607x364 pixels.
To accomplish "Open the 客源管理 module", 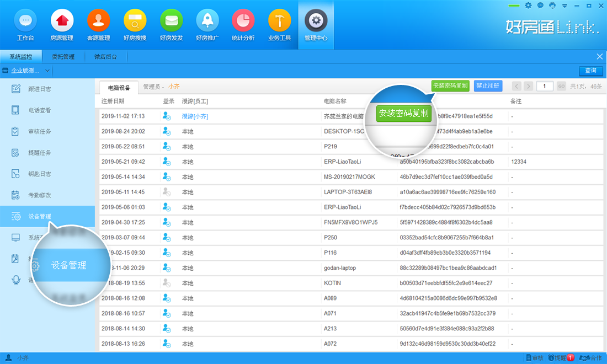I will tap(98, 25).
